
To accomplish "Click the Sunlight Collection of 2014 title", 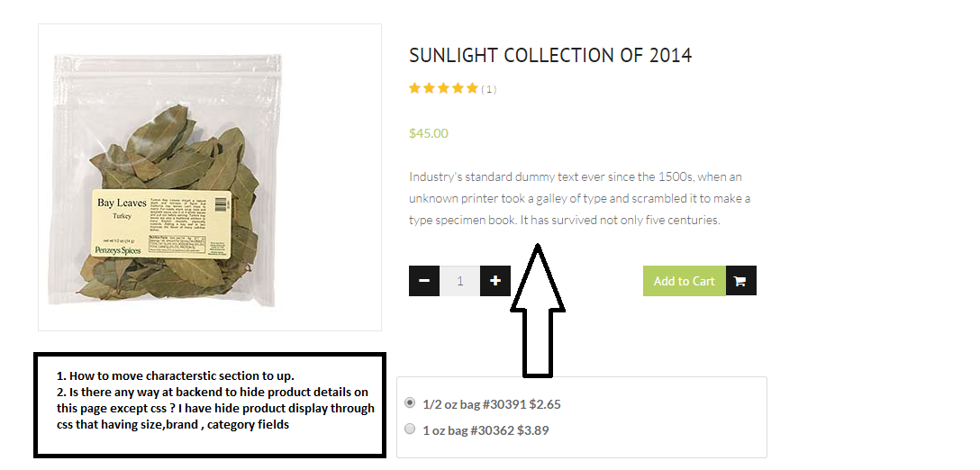I will click(550, 56).
